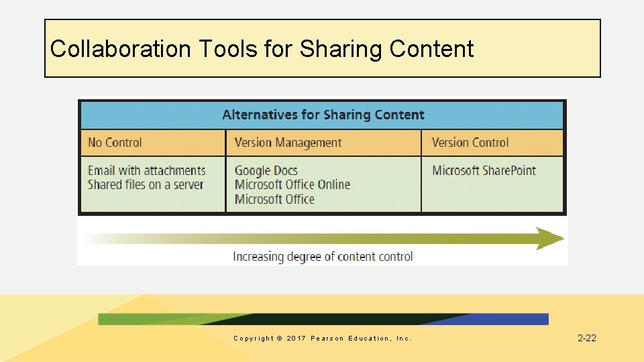Click the Copyright 2017 Pearson Education text
The height and width of the screenshot is (362, 644).
(322, 338)
